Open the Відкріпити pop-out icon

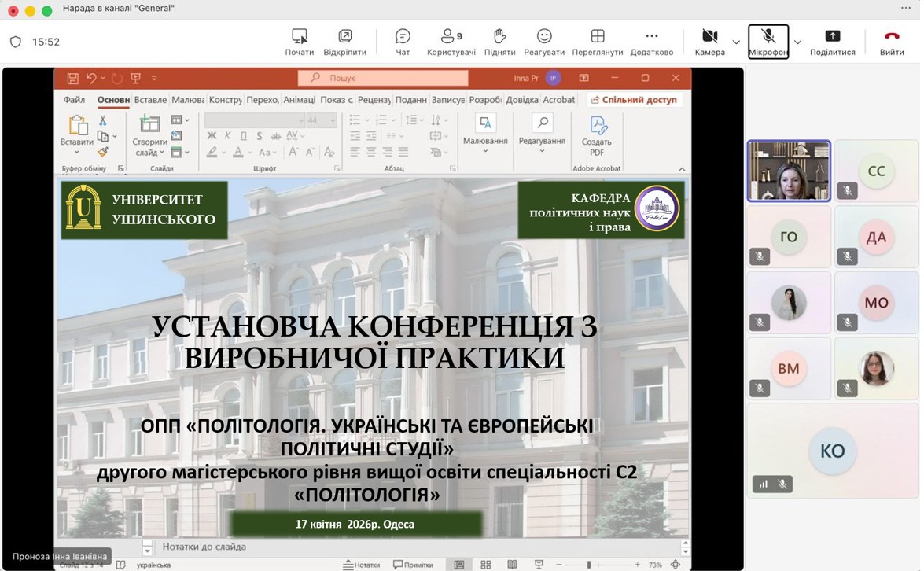pos(344,42)
